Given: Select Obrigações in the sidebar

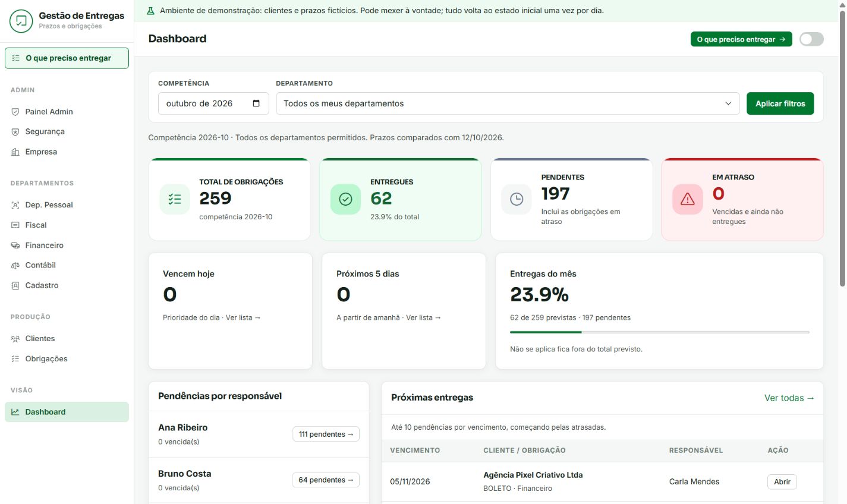Looking at the screenshot, I should point(67,359).
